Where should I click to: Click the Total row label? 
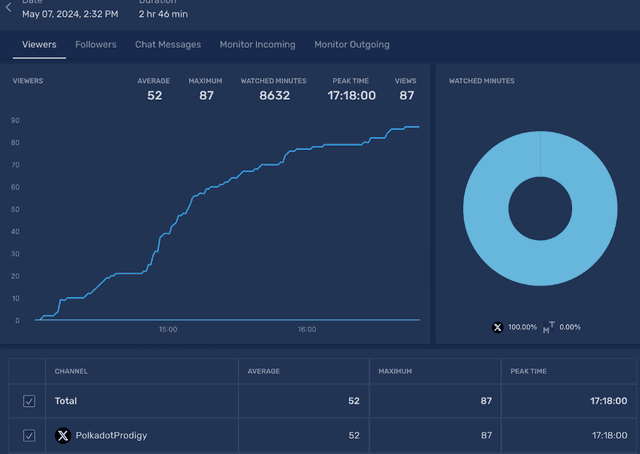click(66, 401)
